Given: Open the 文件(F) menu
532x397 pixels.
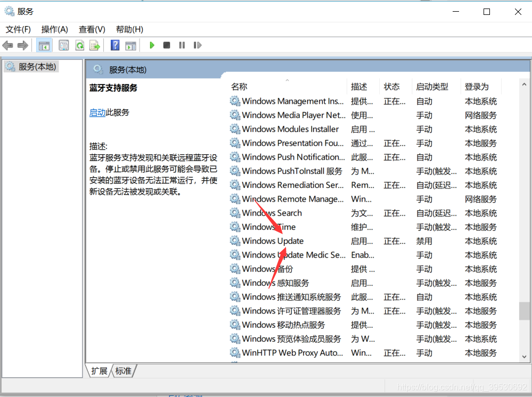Looking at the screenshot, I should pos(18,29).
